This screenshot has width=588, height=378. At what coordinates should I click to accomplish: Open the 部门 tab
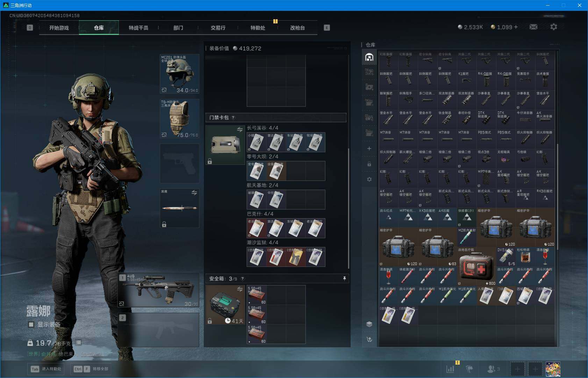pyautogui.click(x=178, y=28)
